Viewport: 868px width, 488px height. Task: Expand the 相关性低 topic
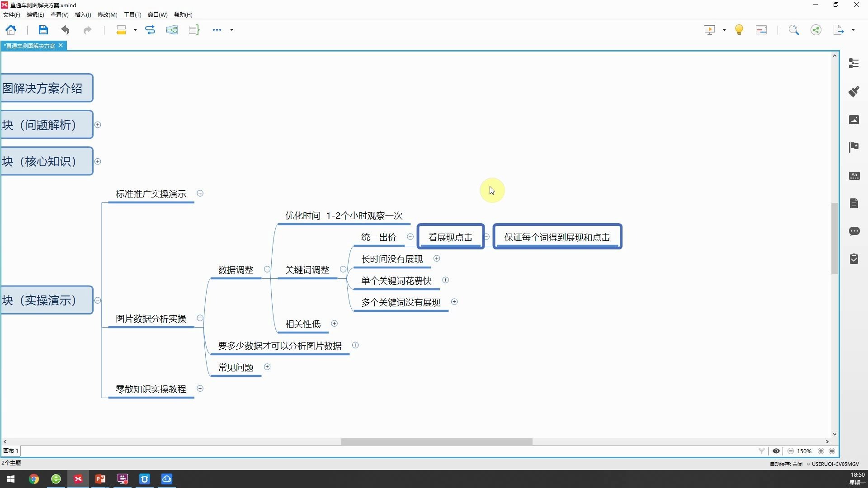pos(335,323)
